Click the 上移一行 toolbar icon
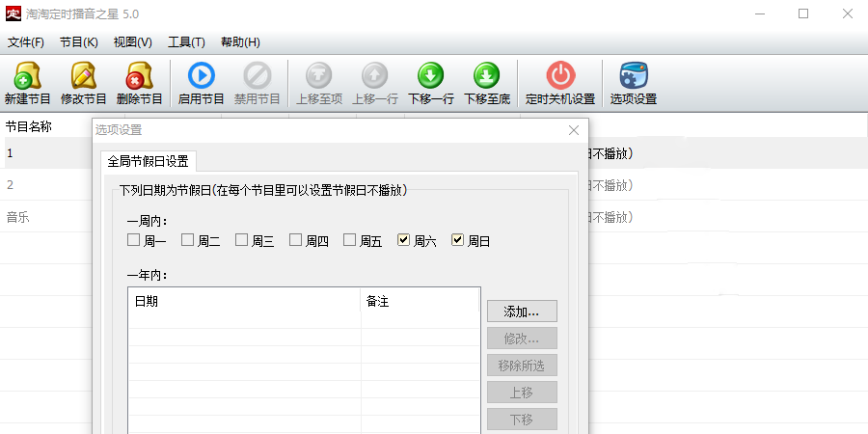Image resolution: width=868 pixels, height=434 pixels. 375,75
